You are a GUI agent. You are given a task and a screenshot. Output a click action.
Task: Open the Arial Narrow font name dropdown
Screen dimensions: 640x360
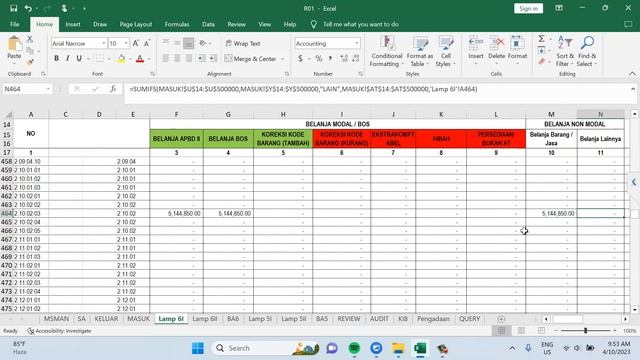104,43
